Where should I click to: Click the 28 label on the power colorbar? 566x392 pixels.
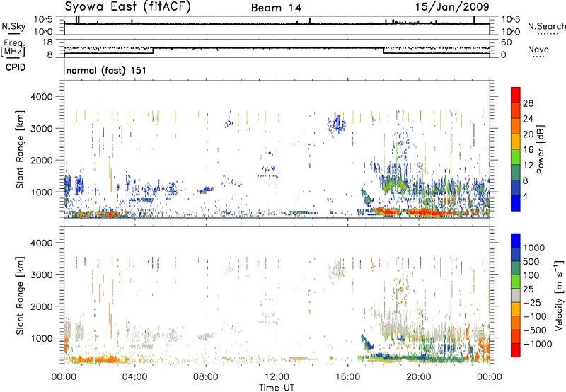(528, 103)
